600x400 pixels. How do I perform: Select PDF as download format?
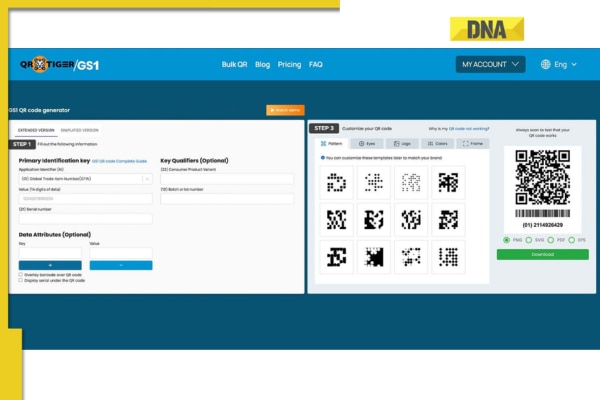pos(552,240)
